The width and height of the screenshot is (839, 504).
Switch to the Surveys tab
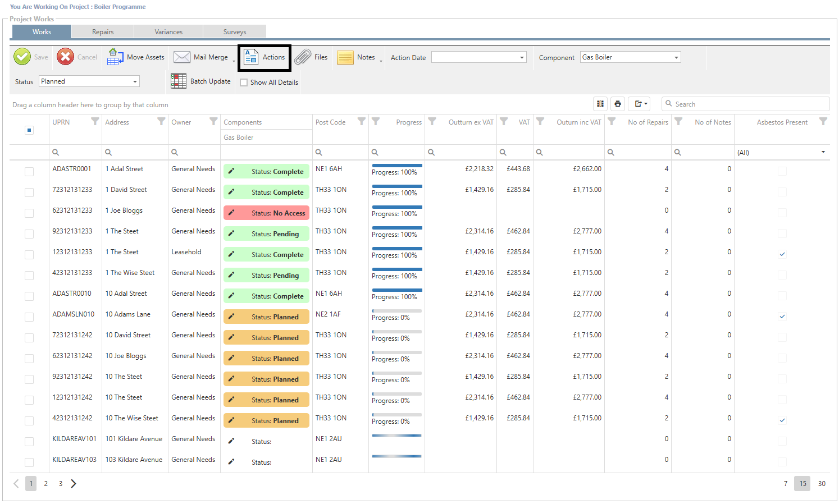coord(235,32)
